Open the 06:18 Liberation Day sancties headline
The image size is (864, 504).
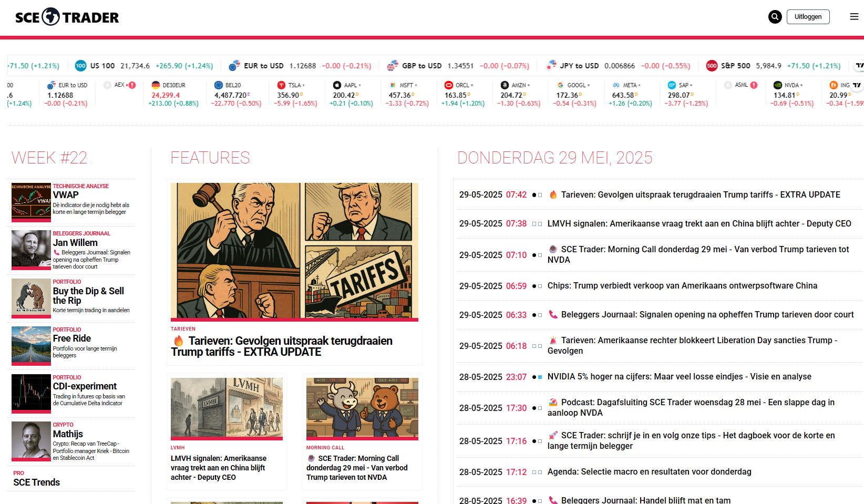[693, 345]
